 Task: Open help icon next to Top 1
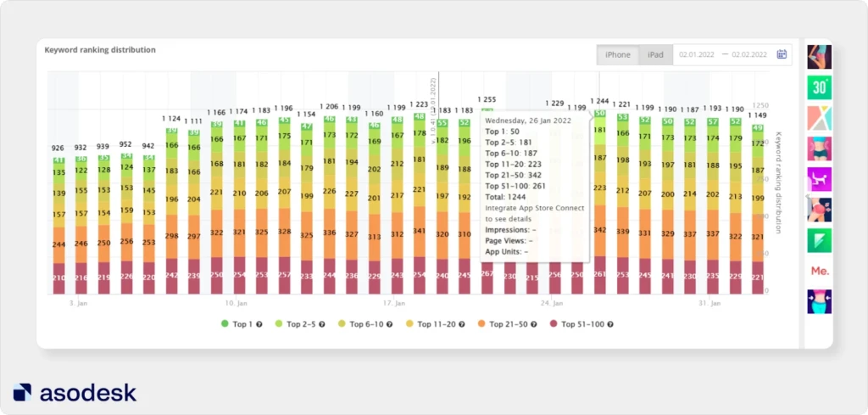(x=259, y=324)
